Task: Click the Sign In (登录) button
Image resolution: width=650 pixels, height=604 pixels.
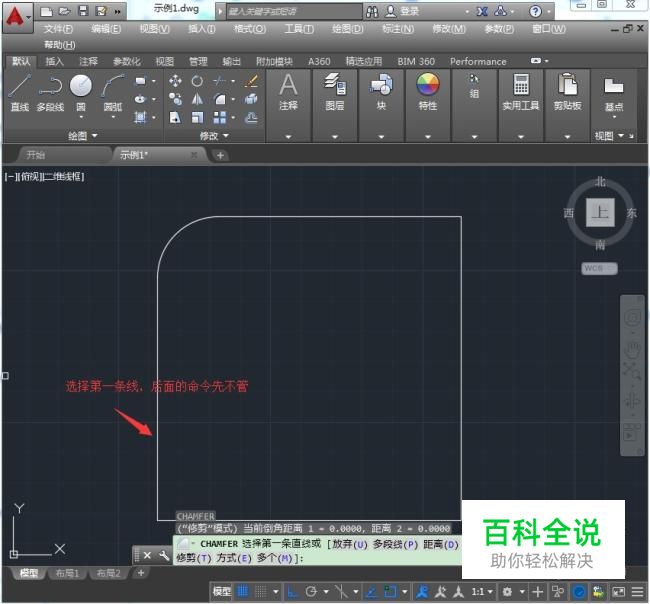Action: 402,12
